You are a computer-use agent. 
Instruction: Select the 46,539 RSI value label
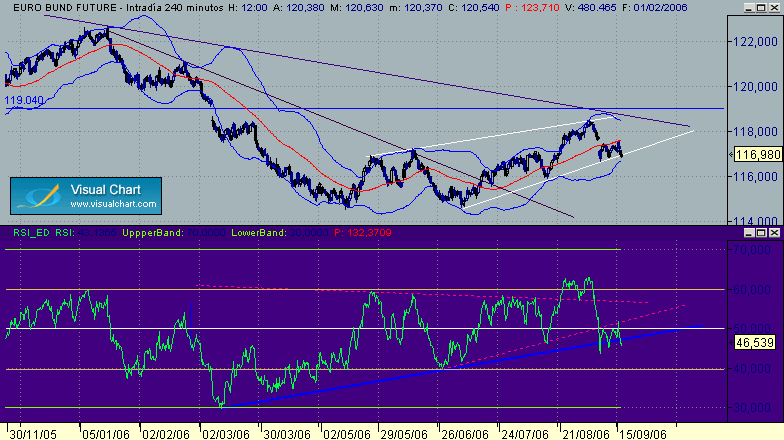756,343
